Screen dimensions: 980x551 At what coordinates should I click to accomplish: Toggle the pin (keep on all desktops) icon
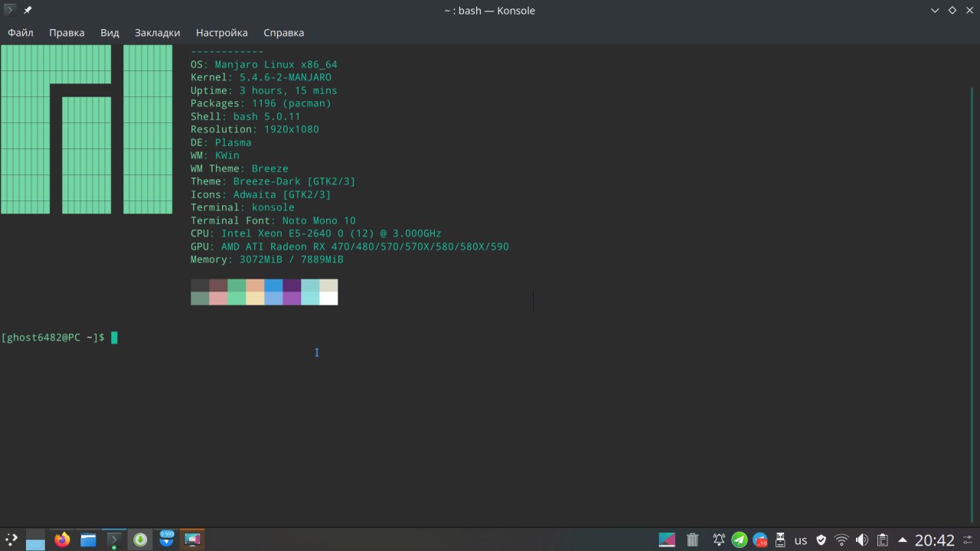[x=28, y=10]
